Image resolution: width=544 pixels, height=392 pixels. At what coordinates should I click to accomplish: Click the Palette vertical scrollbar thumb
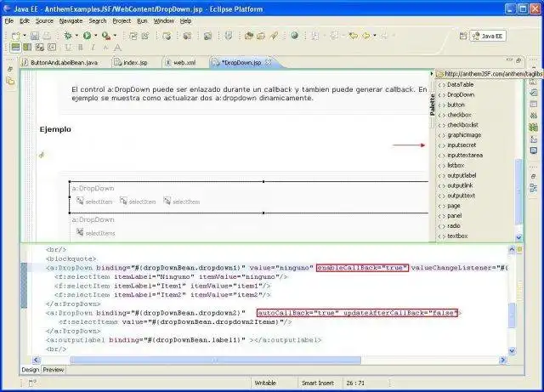click(518, 192)
